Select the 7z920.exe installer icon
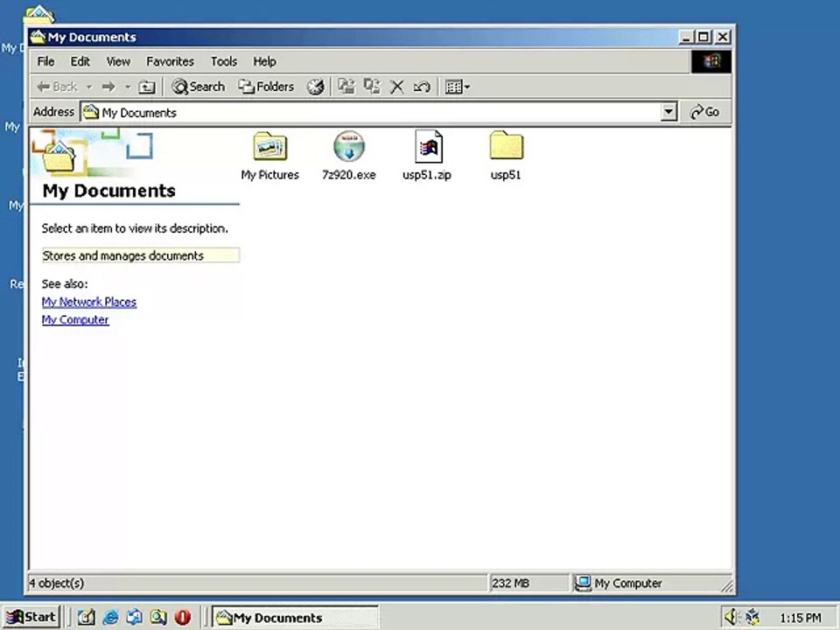The image size is (840, 630). click(x=349, y=146)
